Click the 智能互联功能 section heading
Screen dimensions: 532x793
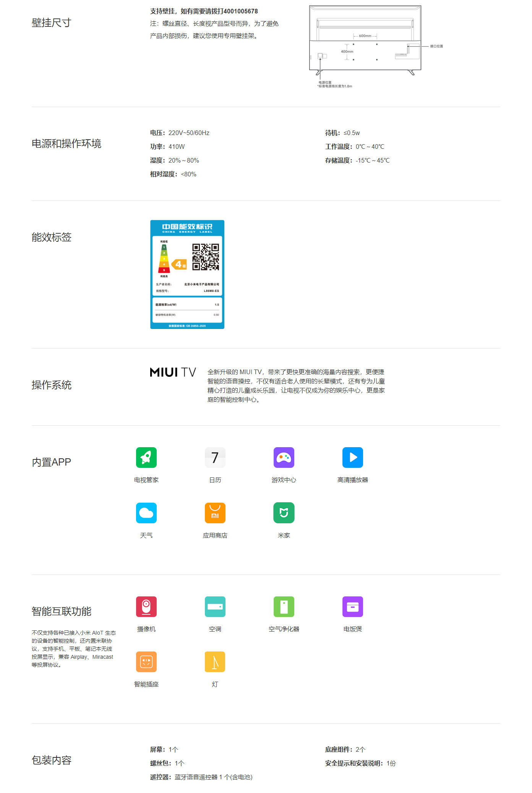click(61, 611)
